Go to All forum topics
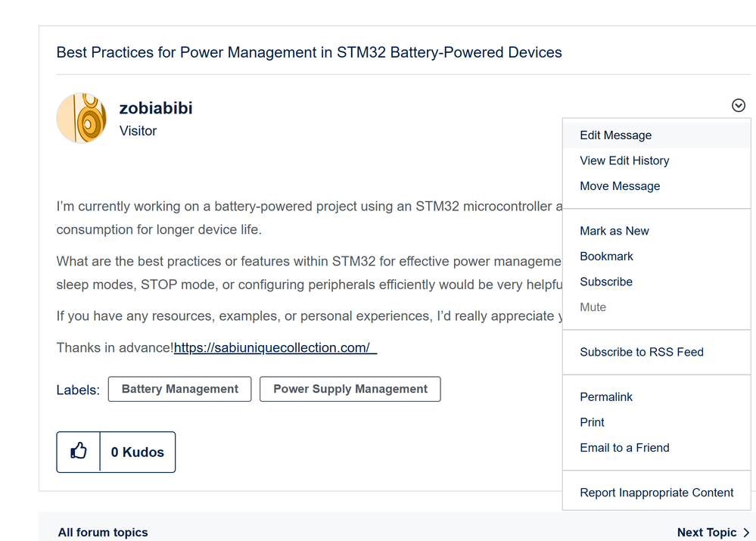756x541 pixels. coord(103,533)
